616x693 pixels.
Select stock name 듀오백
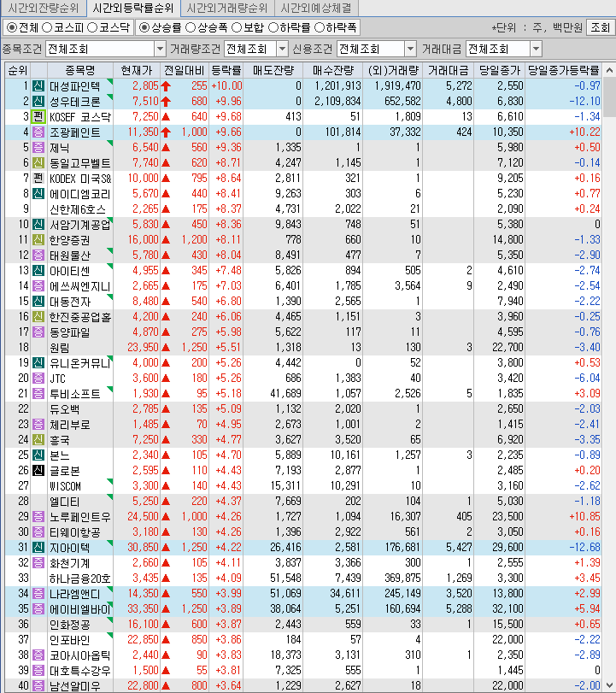tap(65, 408)
